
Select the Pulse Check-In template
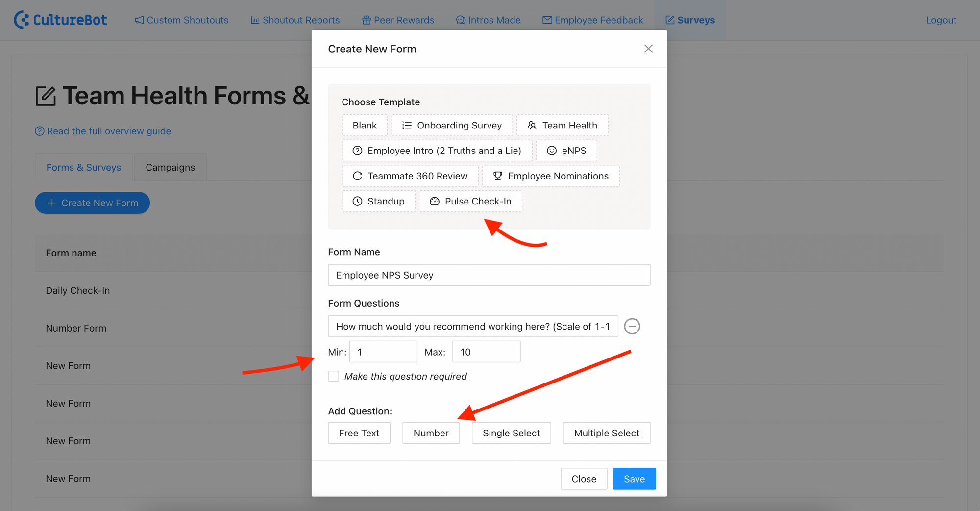(x=470, y=201)
